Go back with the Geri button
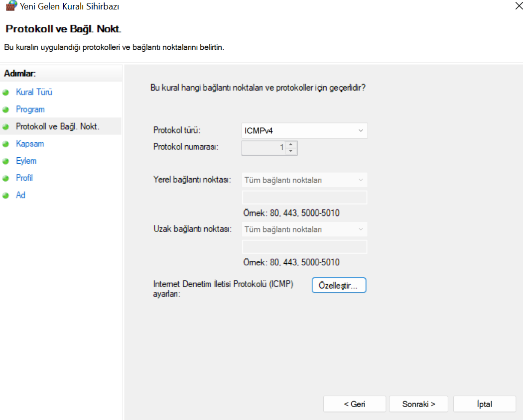Viewport: 523px width, 420px height. [354, 404]
